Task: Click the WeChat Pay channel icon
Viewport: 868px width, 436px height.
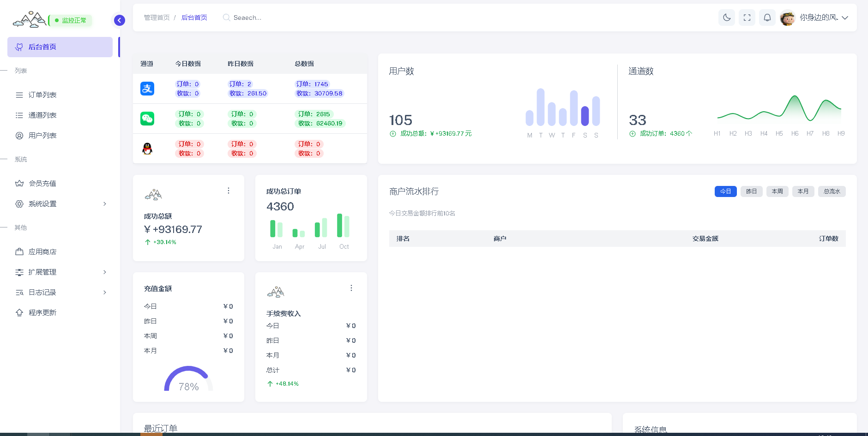Action: 147,119
